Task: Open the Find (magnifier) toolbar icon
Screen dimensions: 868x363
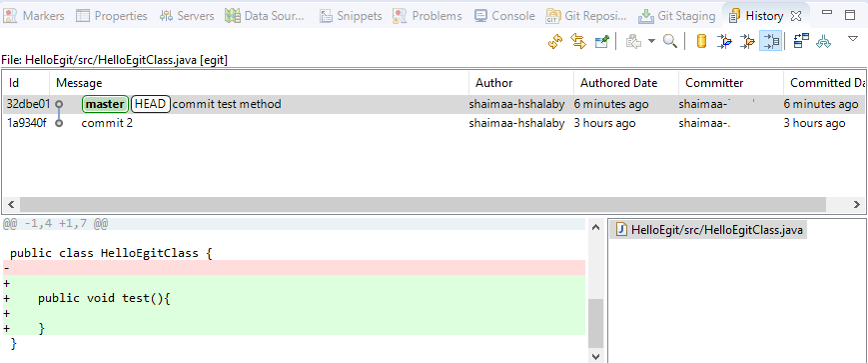Action: (670, 42)
